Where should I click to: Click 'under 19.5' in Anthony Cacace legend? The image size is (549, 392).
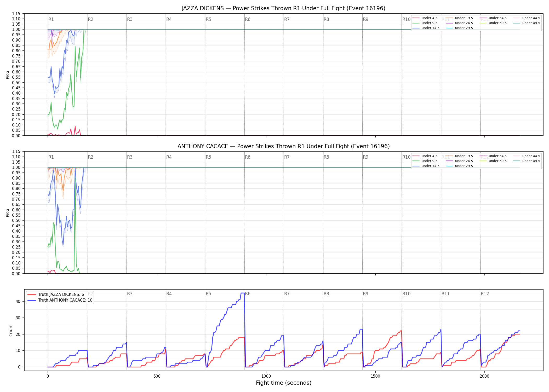click(x=464, y=156)
